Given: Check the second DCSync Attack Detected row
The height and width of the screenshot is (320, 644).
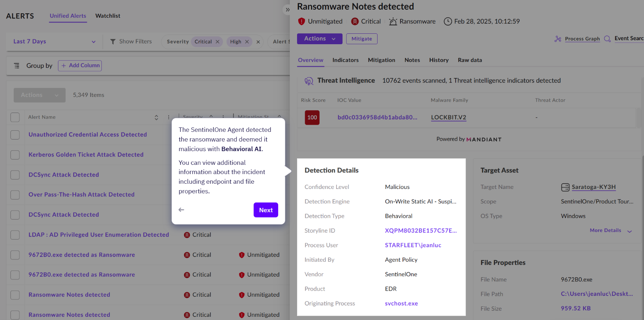Looking at the screenshot, I should (x=15, y=215).
